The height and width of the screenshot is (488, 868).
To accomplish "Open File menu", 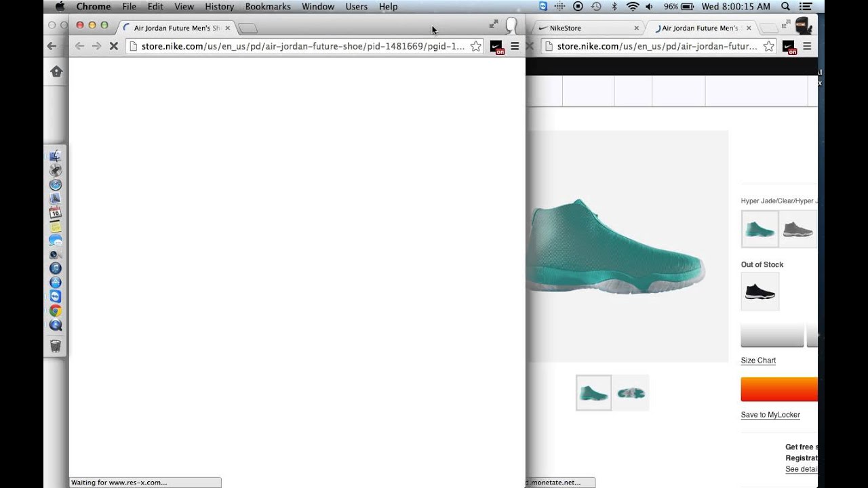I will pos(129,6).
